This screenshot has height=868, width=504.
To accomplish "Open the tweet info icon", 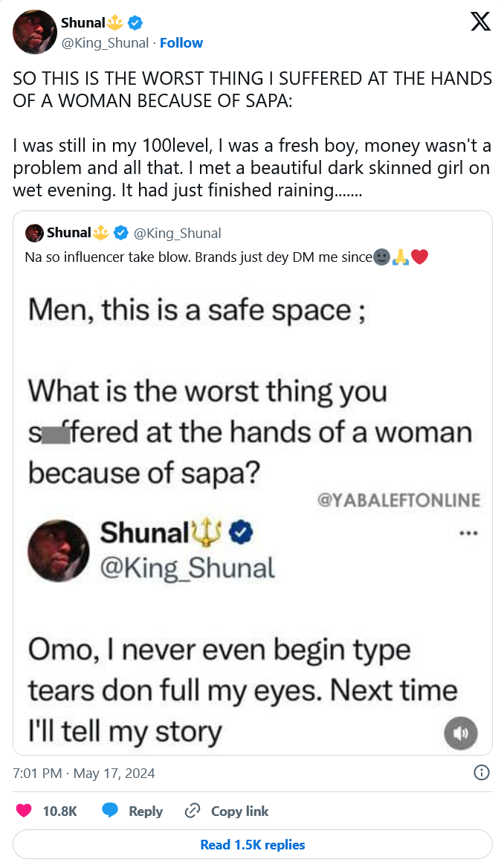I will pos(481,773).
